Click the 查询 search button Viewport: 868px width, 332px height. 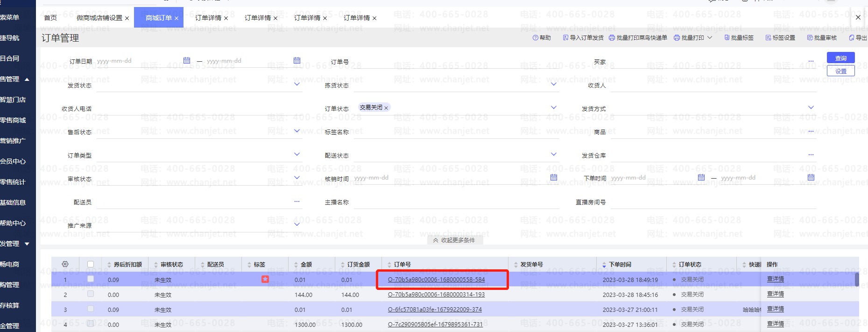tap(840, 58)
